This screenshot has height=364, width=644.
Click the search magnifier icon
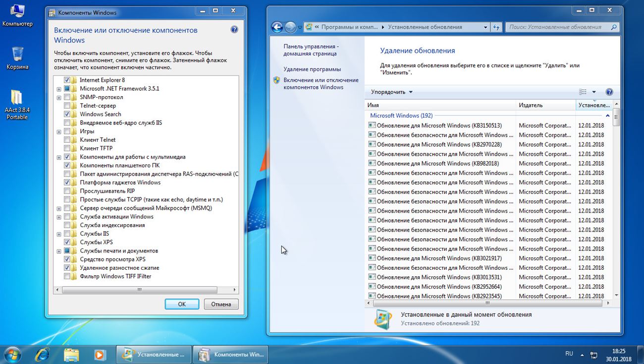614,27
